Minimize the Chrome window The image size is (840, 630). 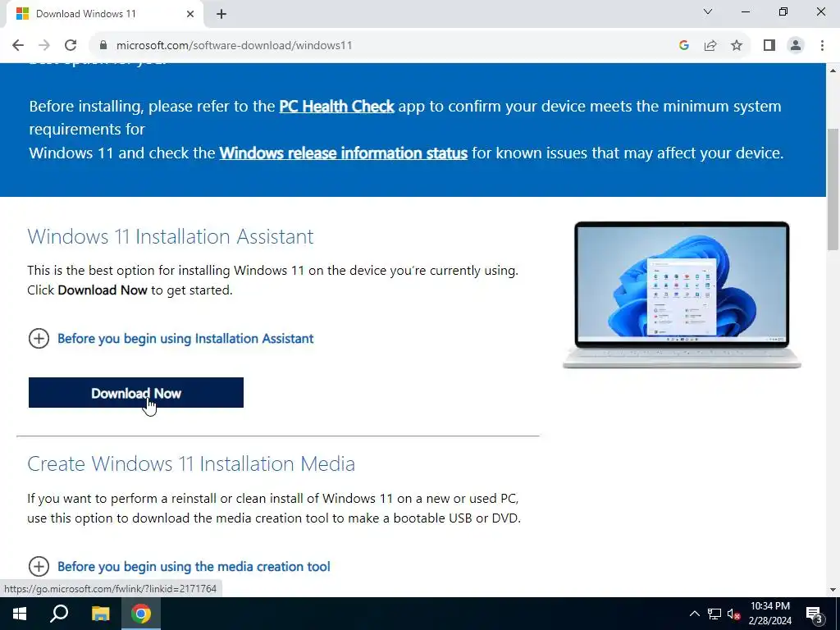click(x=745, y=11)
